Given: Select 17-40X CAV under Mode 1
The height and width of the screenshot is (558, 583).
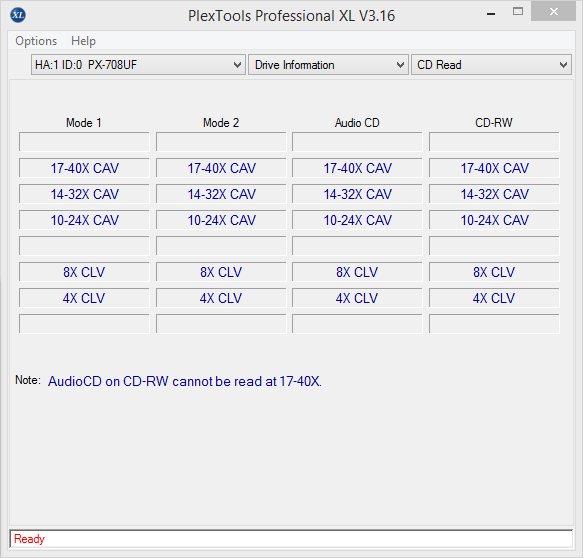Looking at the screenshot, I should (x=84, y=168).
